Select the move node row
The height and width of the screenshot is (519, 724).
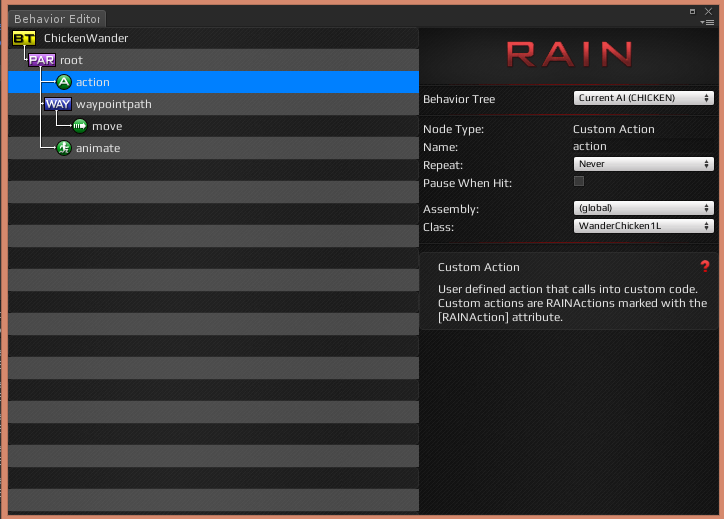pos(213,126)
